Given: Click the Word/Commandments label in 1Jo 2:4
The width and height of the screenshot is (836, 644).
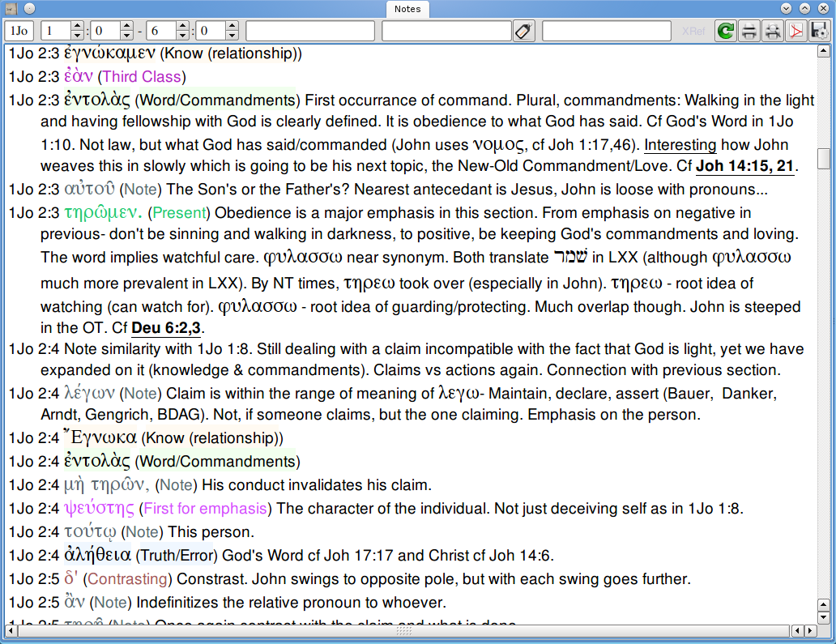Looking at the screenshot, I should click(x=218, y=461).
